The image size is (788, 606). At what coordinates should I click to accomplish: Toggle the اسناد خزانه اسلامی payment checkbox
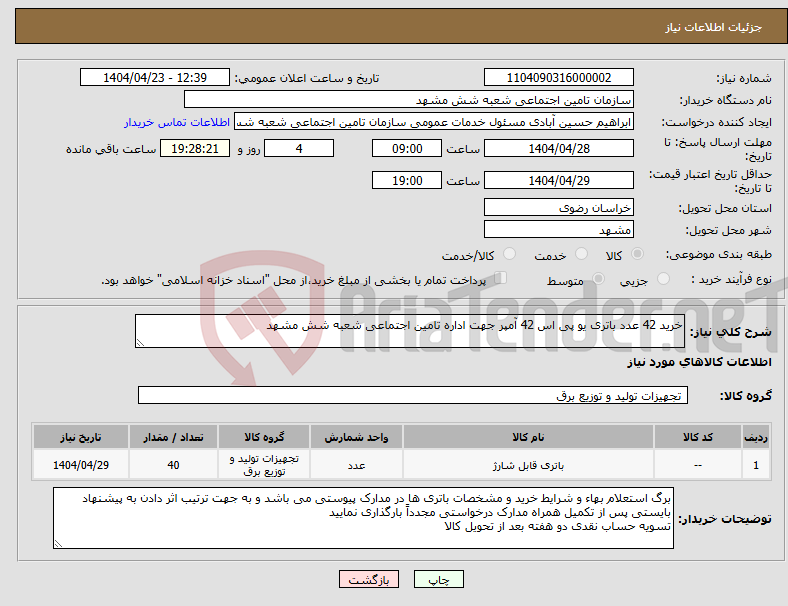(x=501, y=278)
